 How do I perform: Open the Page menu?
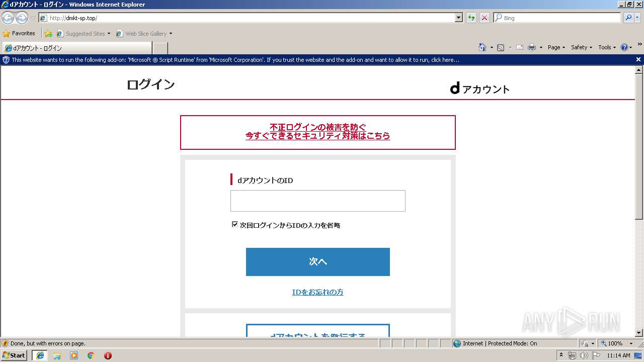click(556, 47)
